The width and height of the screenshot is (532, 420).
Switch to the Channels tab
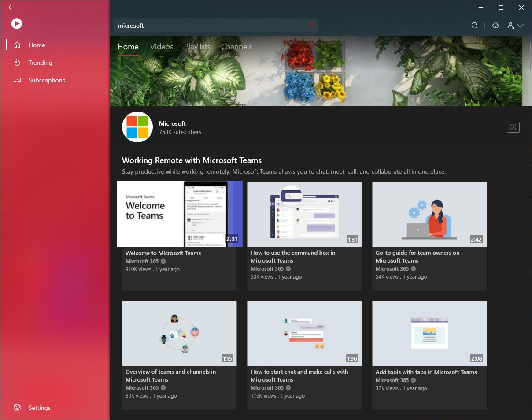pos(236,47)
